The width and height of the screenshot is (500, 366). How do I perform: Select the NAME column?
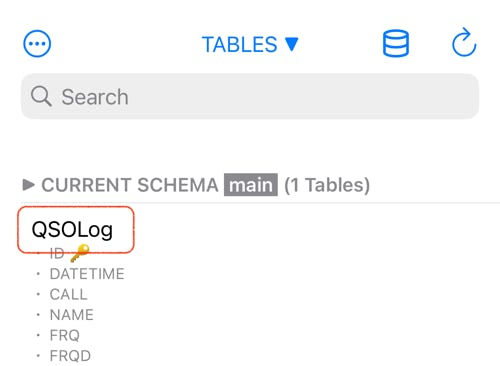pyautogui.click(x=72, y=315)
